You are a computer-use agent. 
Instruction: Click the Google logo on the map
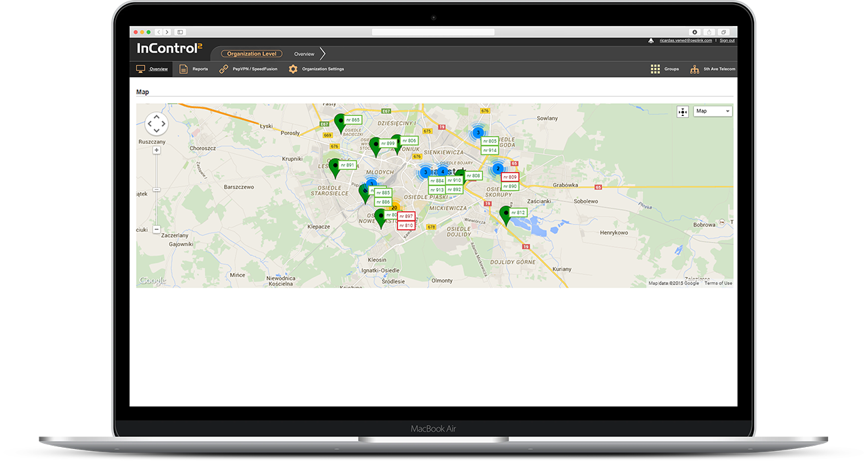pos(153,281)
